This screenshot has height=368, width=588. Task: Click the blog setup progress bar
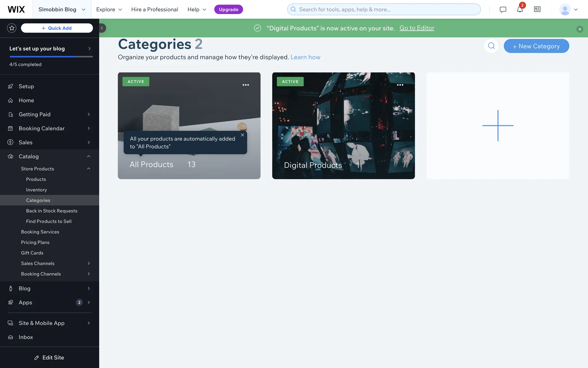click(51, 57)
